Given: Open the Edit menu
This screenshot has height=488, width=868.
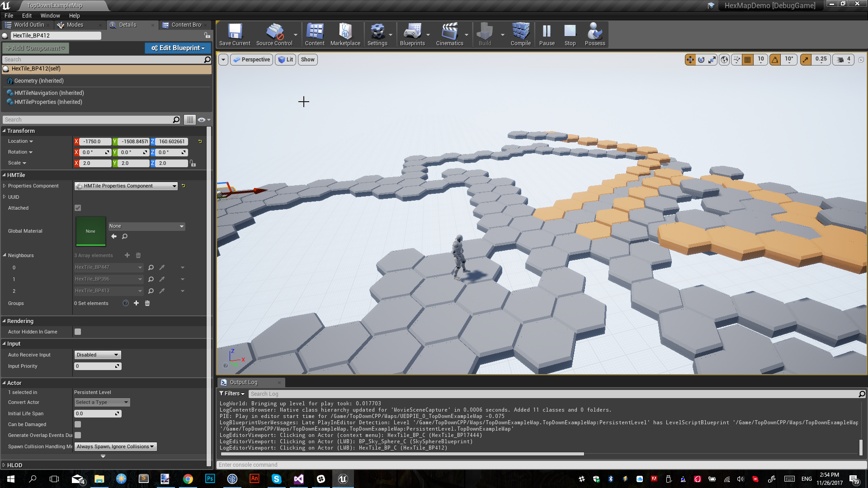Looking at the screenshot, I should tap(27, 15).
